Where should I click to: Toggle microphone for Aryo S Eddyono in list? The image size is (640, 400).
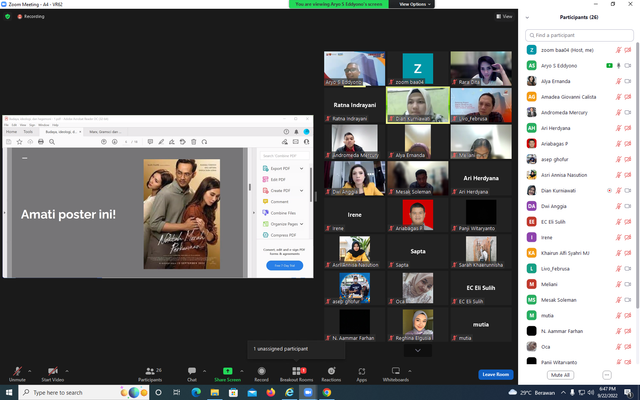[x=619, y=66]
